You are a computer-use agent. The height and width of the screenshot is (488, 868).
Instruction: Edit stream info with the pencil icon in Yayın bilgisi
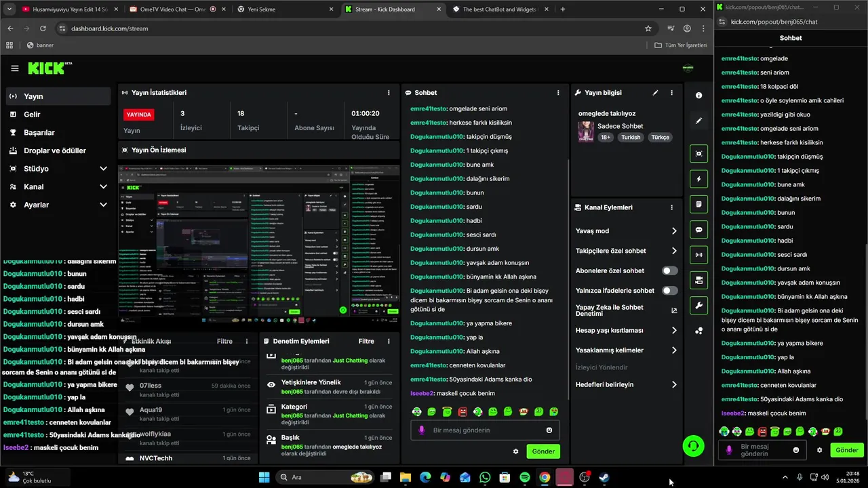click(655, 92)
